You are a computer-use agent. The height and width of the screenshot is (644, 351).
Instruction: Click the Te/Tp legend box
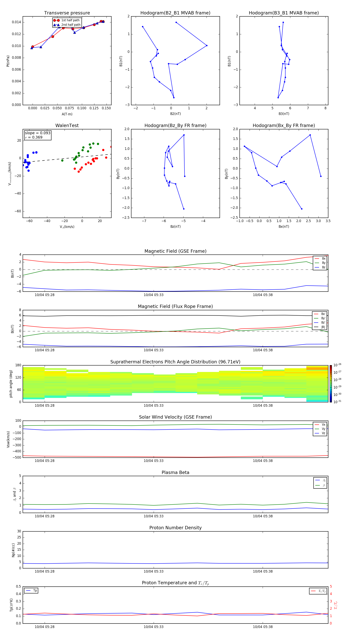[x=318, y=591]
